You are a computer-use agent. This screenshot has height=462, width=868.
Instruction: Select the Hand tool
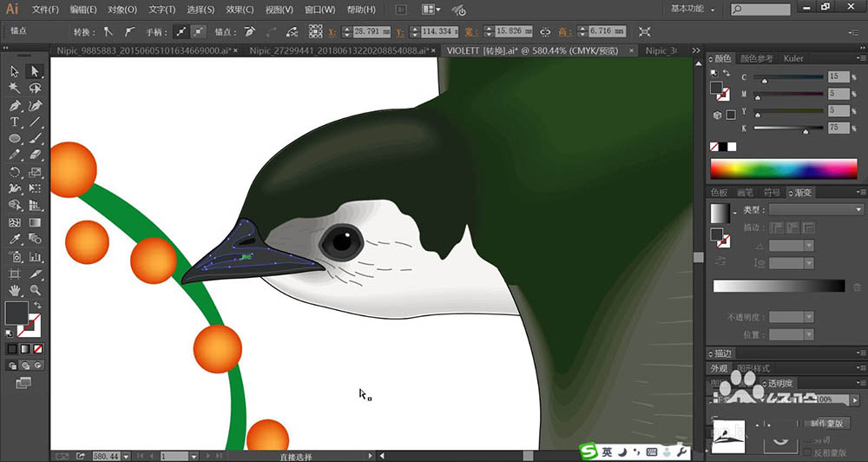click(15, 290)
